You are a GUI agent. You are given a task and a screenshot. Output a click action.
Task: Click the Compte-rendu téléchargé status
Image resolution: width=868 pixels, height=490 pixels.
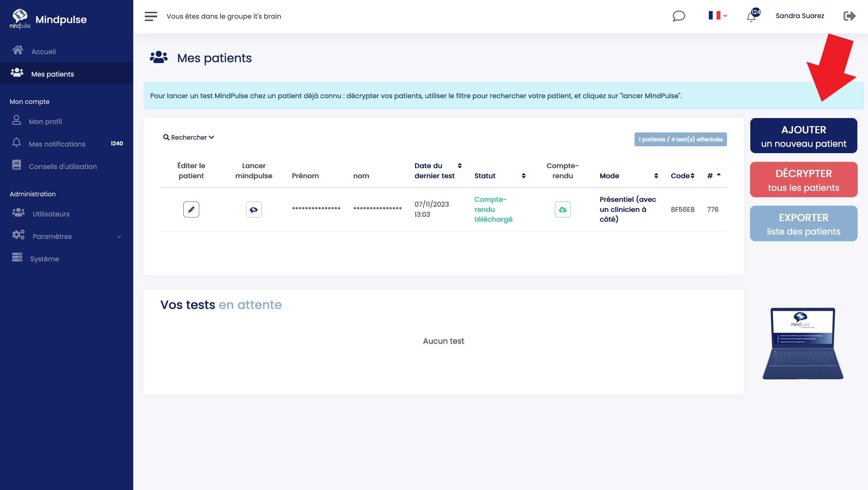[493, 209]
